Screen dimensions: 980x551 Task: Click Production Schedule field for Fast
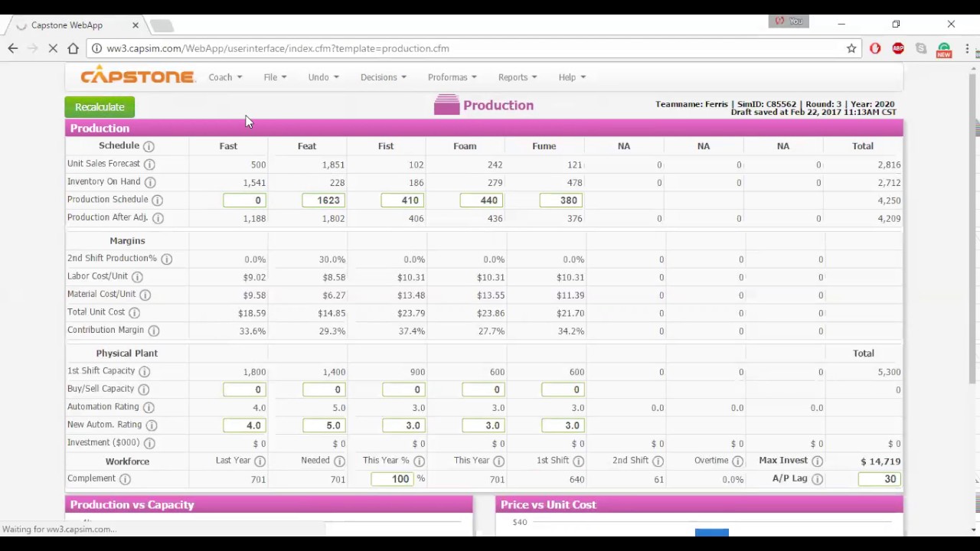pos(244,201)
